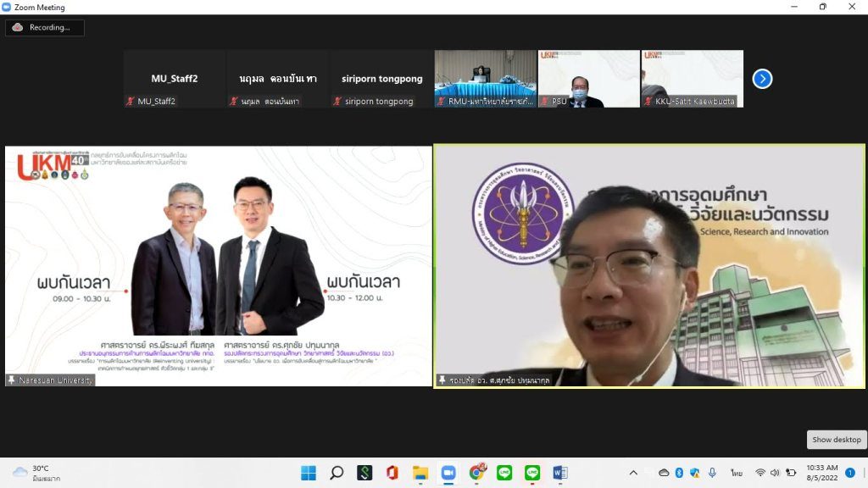Click the OneDrive cloud tray icon
This screenshot has width=868, height=488.
tap(664, 473)
